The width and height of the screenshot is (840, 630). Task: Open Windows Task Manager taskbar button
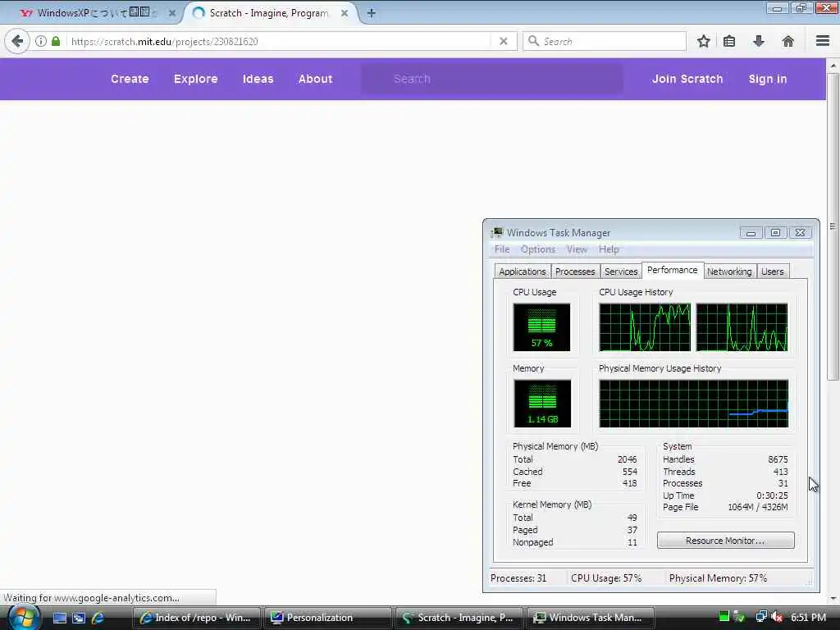click(x=591, y=618)
